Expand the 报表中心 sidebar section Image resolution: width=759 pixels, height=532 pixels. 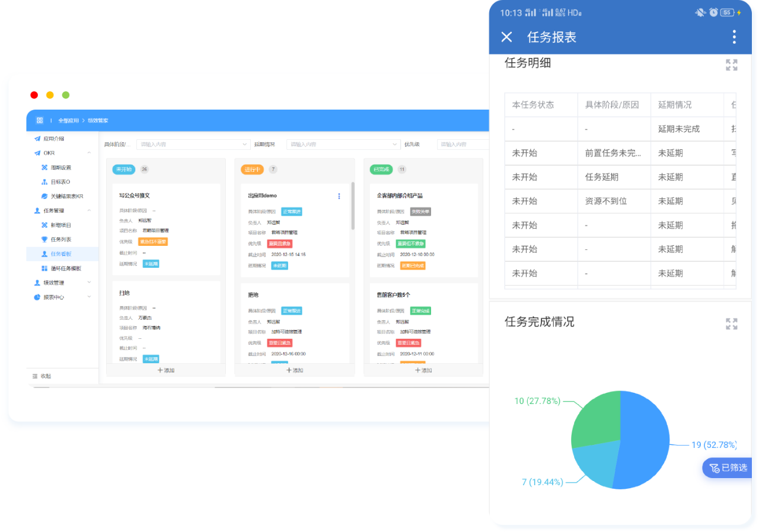click(89, 297)
